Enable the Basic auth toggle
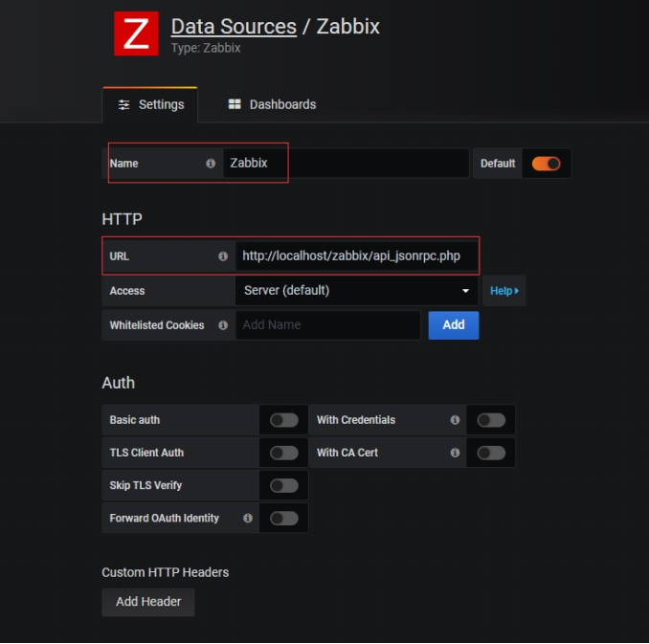649x644 pixels. pyautogui.click(x=284, y=420)
